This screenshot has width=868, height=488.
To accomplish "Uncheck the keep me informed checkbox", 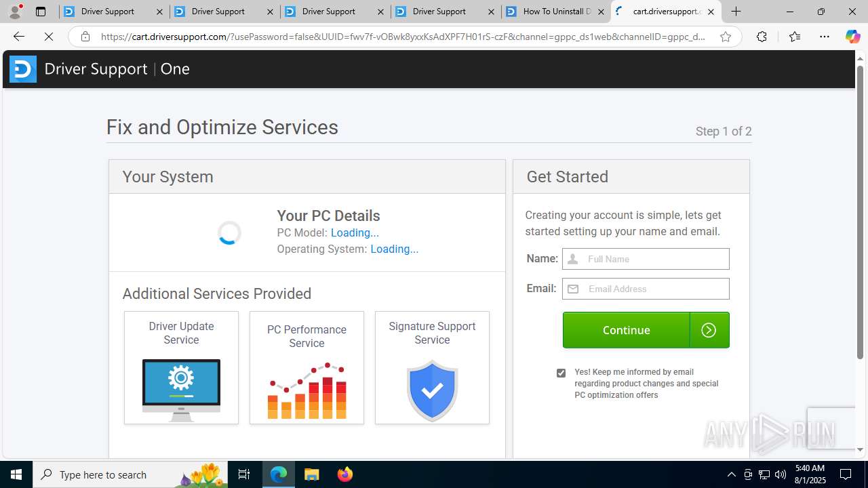I will pyautogui.click(x=561, y=373).
